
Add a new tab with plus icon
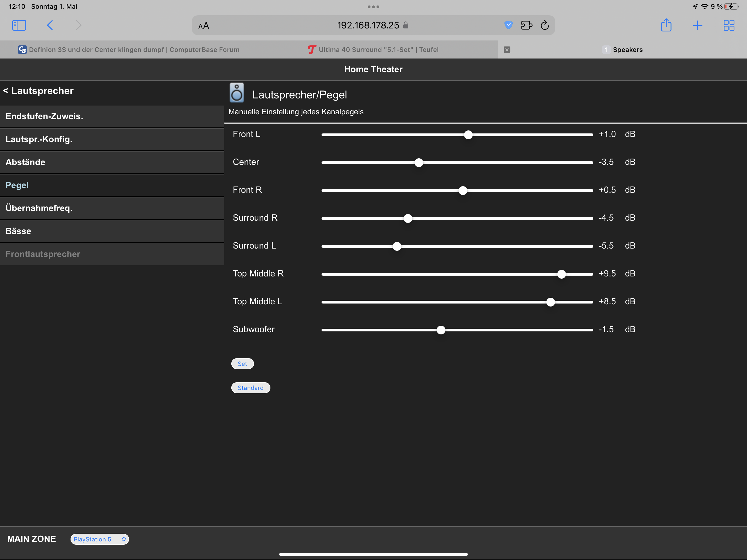pos(697,25)
